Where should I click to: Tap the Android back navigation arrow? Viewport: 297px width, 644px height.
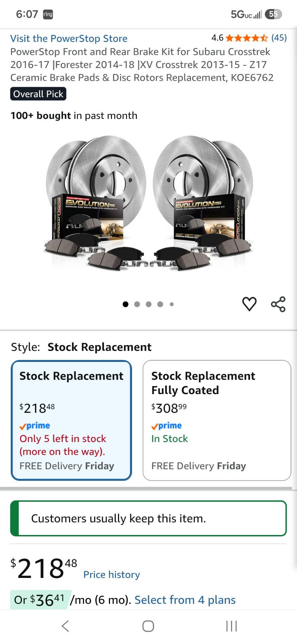(x=65, y=626)
